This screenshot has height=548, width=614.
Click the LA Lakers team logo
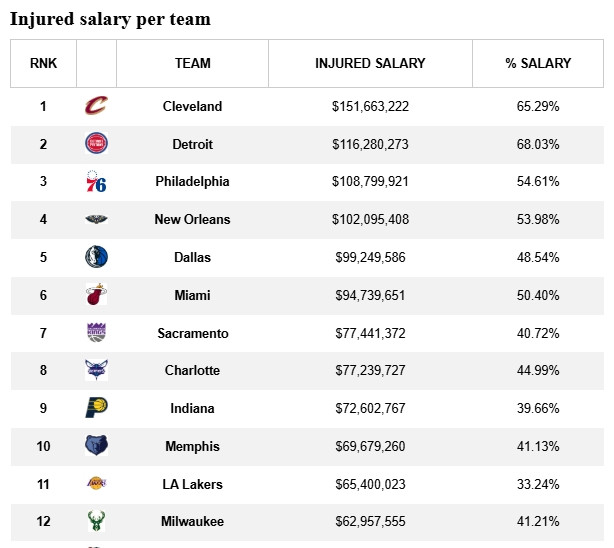click(x=96, y=484)
